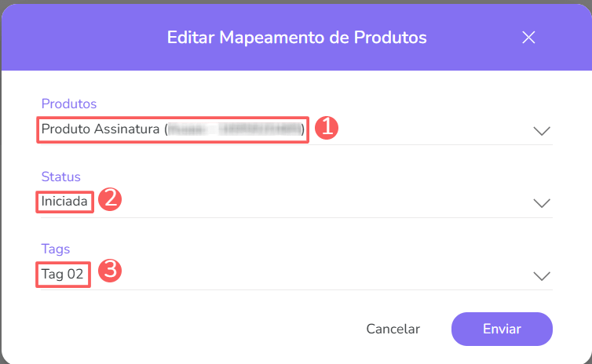This screenshot has width=592, height=364.
Task: Click the Status field label
Action: [60, 177]
